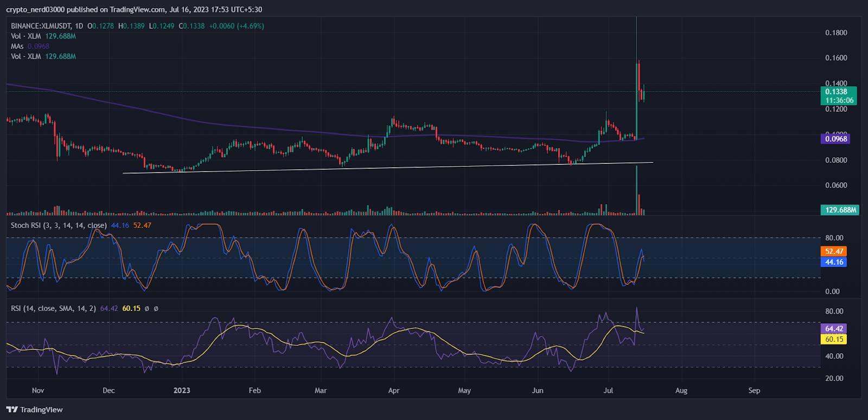Click the 0.1200 price axis label

coord(836,109)
